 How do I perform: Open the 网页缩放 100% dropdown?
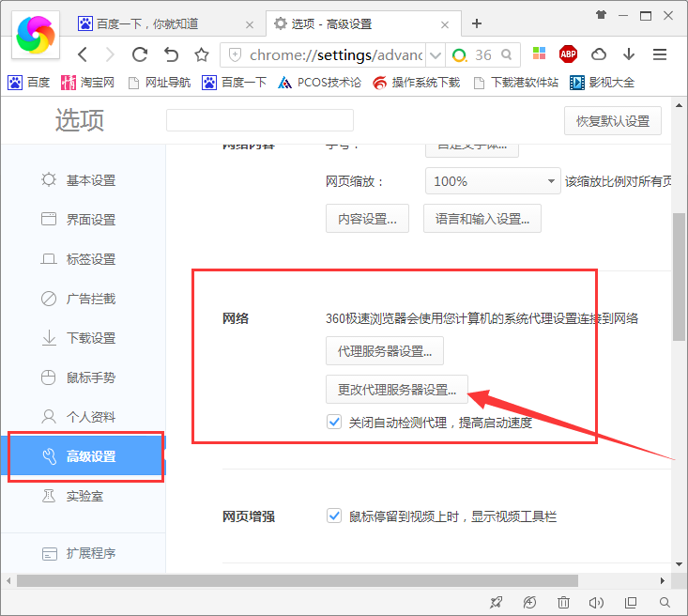pyautogui.click(x=493, y=181)
